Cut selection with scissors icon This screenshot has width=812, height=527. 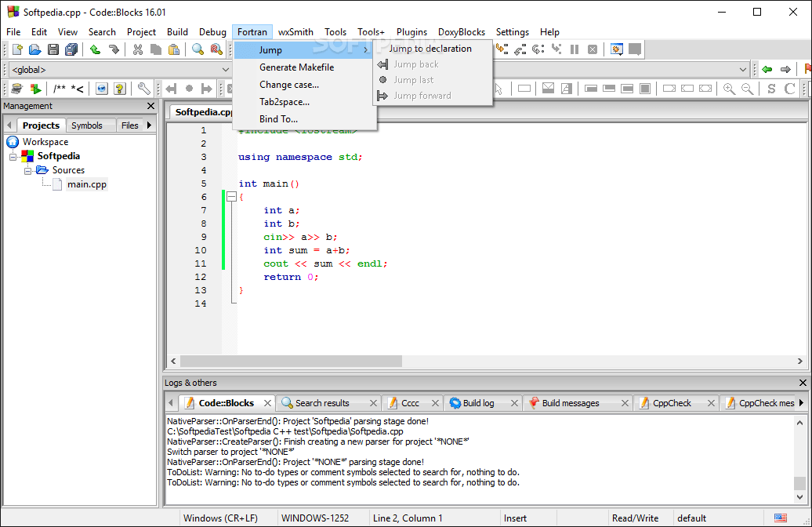pos(137,49)
